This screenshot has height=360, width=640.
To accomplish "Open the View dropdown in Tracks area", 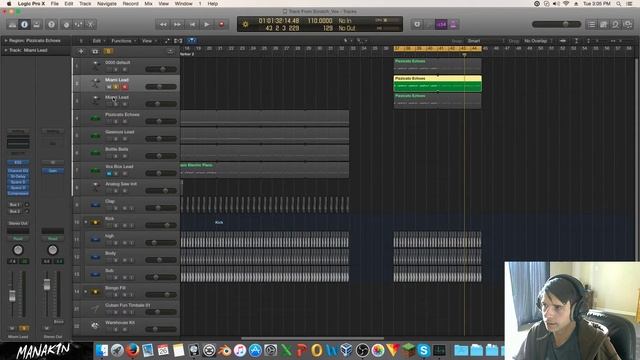I will click(149, 41).
